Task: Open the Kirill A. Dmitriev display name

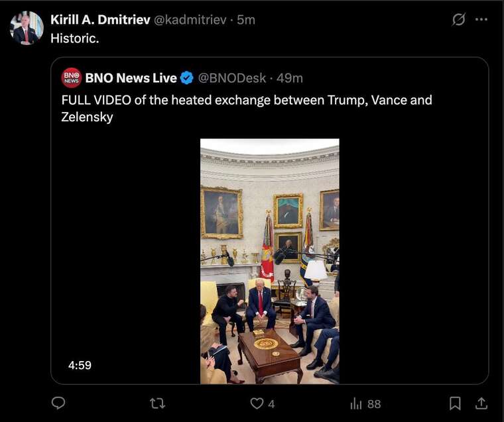Action: point(100,20)
